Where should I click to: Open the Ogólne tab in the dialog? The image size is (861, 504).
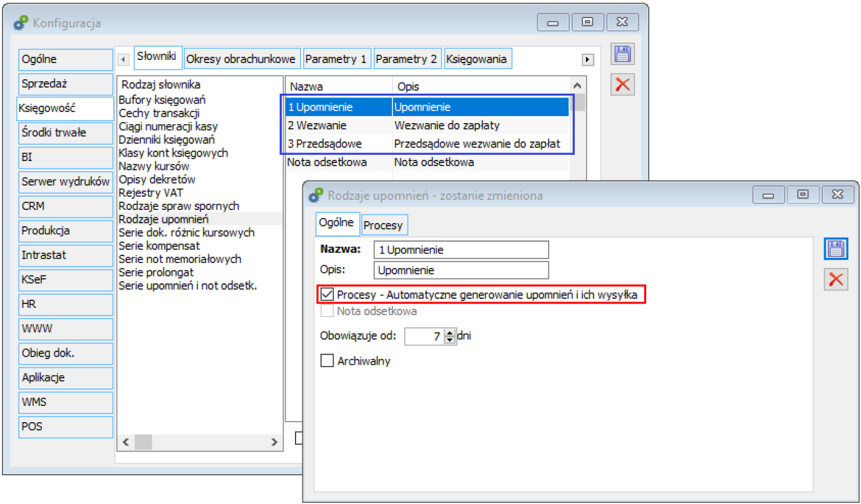337,224
